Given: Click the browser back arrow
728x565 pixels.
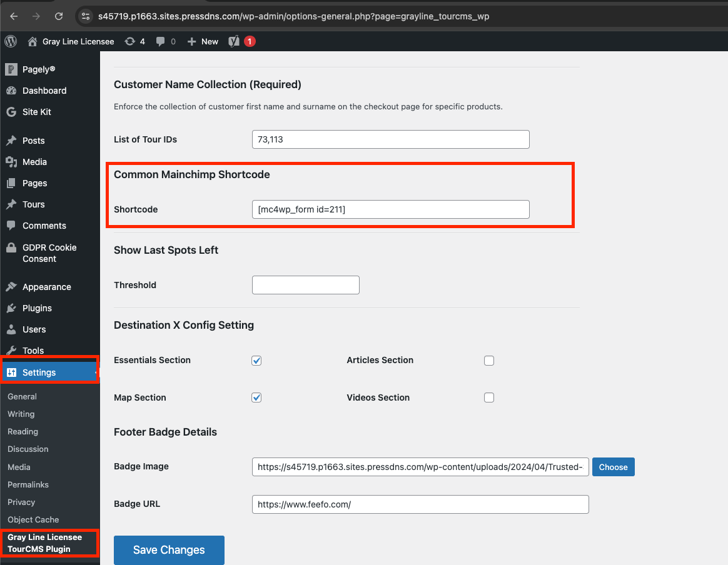Looking at the screenshot, I should pyautogui.click(x=14, y=16).
